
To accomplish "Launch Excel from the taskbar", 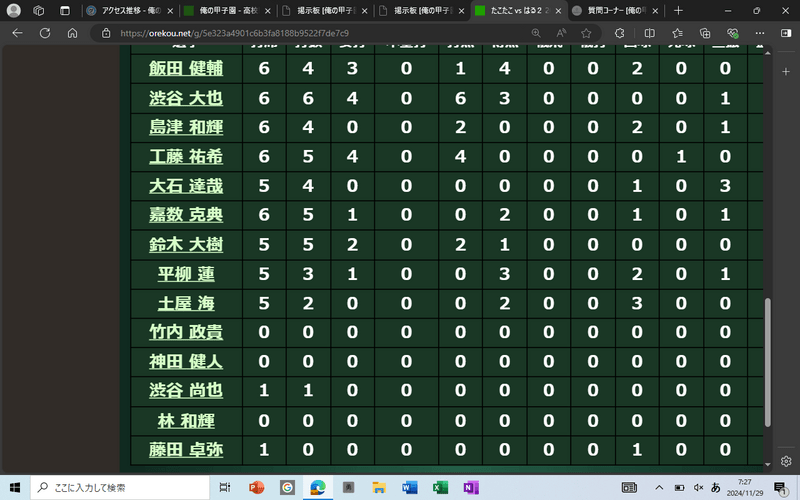I will click(438, 487).
